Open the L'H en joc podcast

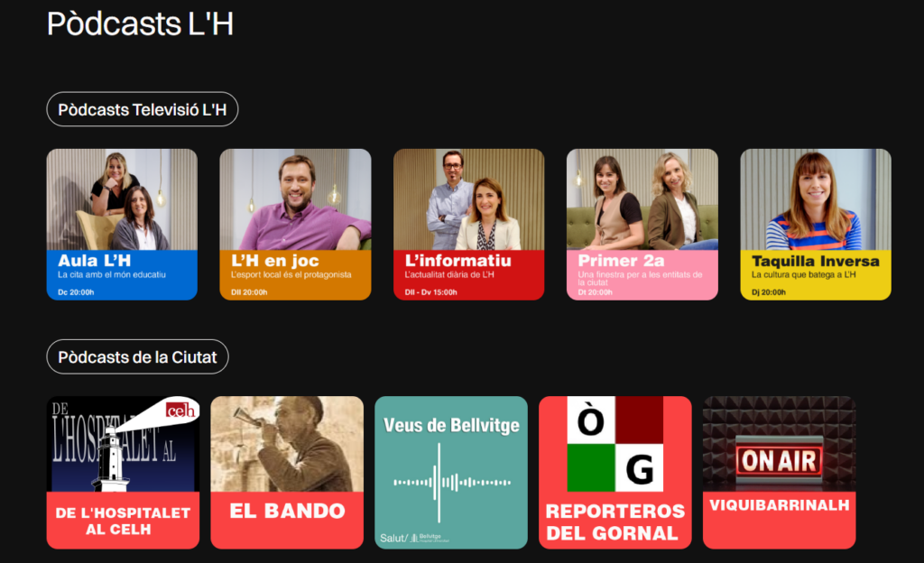point(295,225)
